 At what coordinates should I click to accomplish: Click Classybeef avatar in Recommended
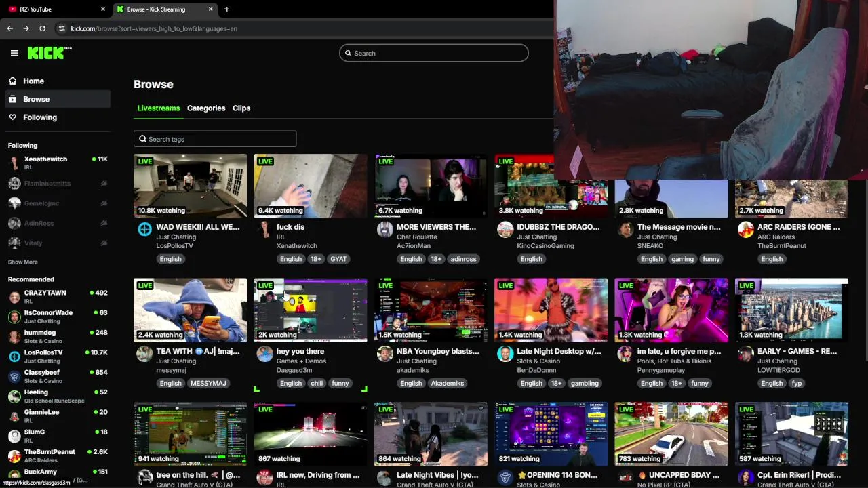point(14,377)
